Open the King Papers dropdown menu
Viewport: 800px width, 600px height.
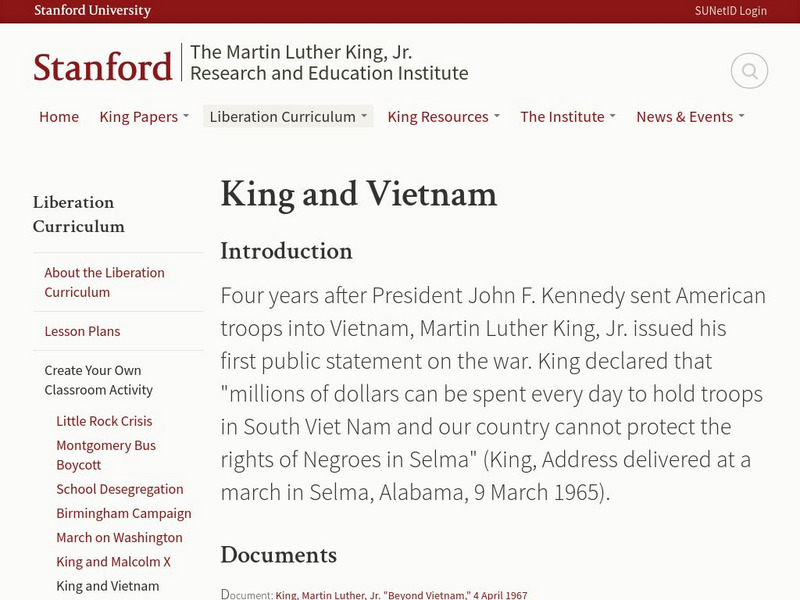(x=144, y=117)
